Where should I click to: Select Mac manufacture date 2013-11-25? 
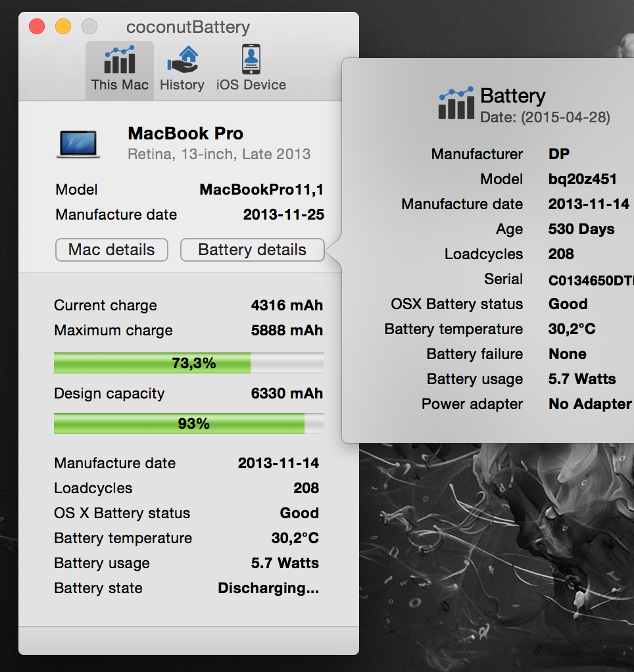pos(283,214)
